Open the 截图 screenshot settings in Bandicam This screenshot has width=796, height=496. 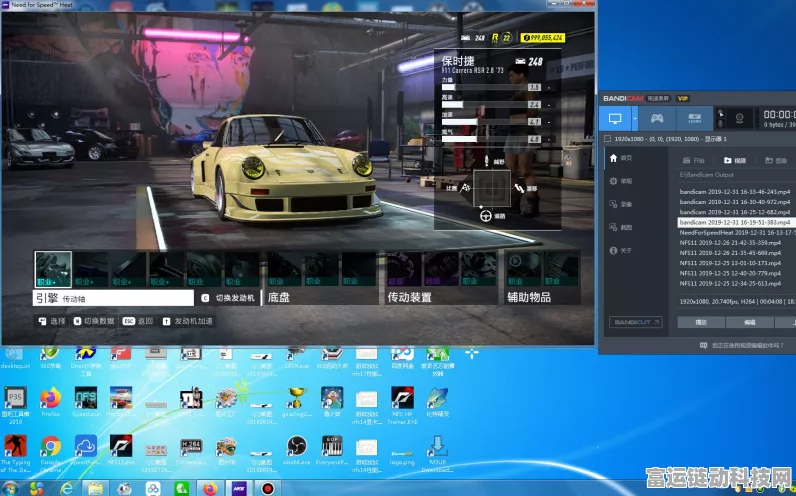[620, 227]
